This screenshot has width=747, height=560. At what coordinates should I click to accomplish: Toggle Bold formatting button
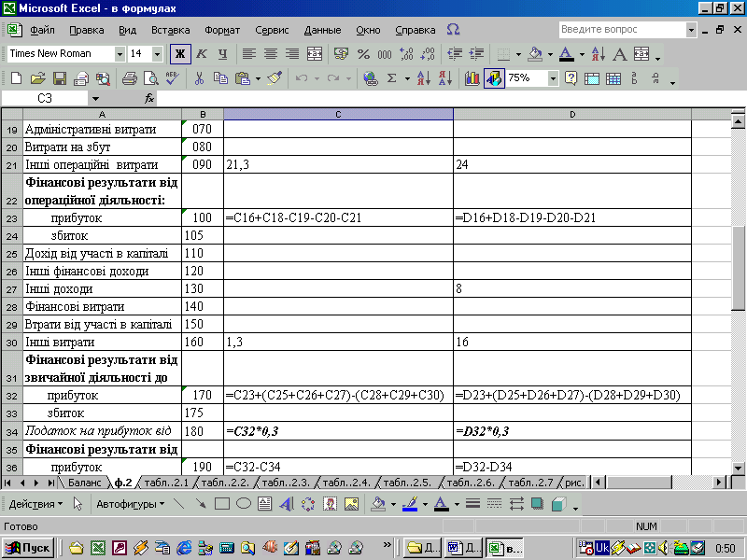pyautogui.click(x=180, y=54)
